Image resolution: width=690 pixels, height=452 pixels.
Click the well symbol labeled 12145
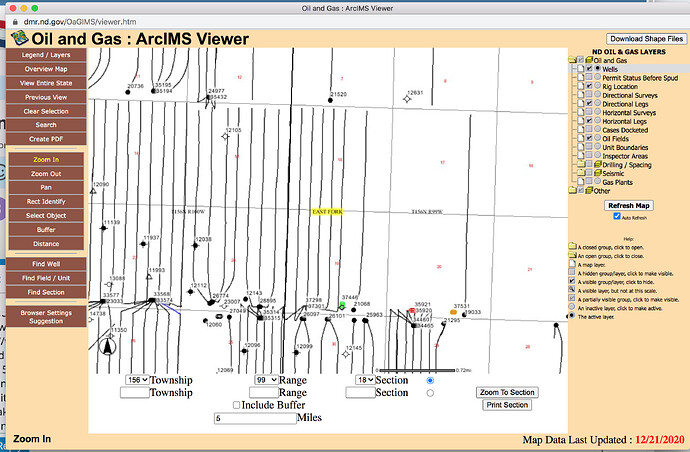pyautogui.click(x=346, y=354)
